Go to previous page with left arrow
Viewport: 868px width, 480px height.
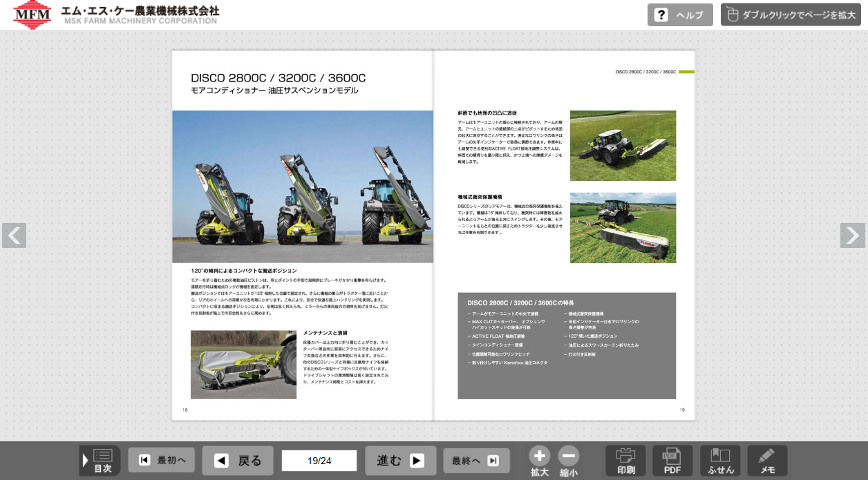[14, 236]
